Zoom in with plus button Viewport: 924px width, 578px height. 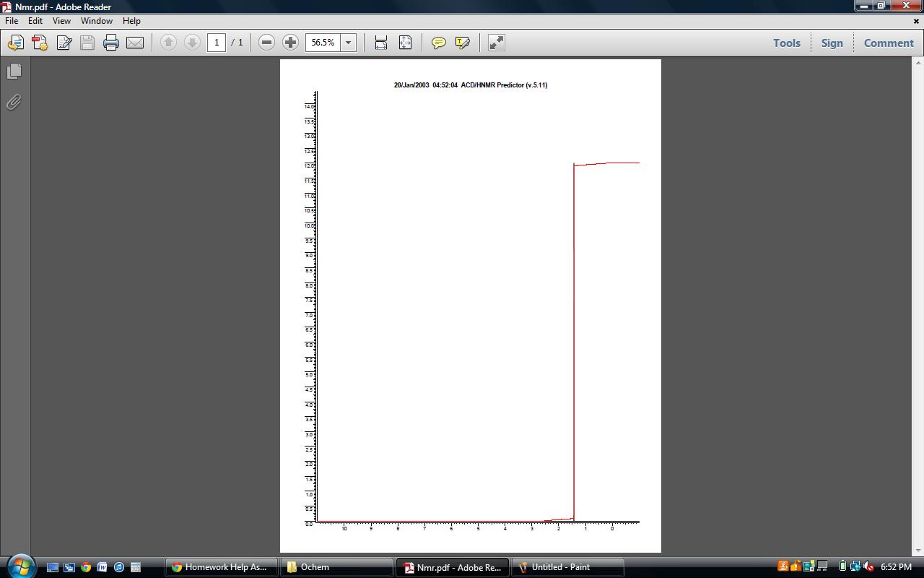[290, 43]
